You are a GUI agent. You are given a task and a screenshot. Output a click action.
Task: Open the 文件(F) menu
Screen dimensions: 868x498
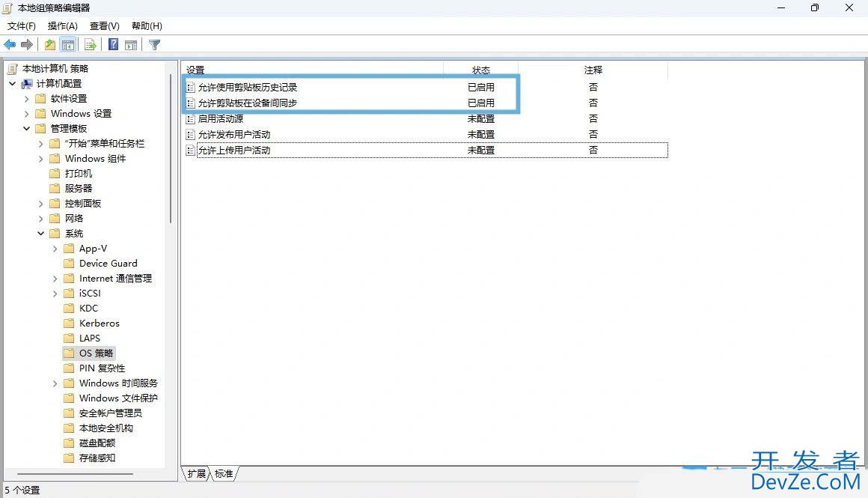pos(22,26)
